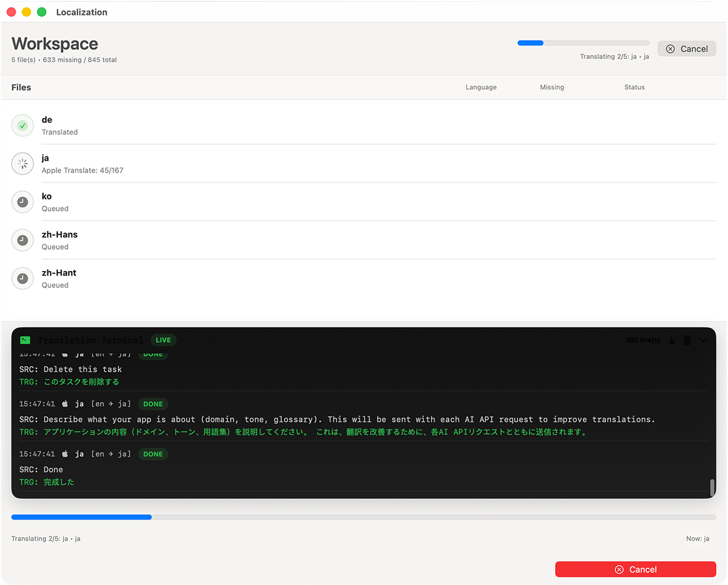Click top 'Translating 2/5: ja • ja' status text
The image size is (728, 585).
[615, 56]
